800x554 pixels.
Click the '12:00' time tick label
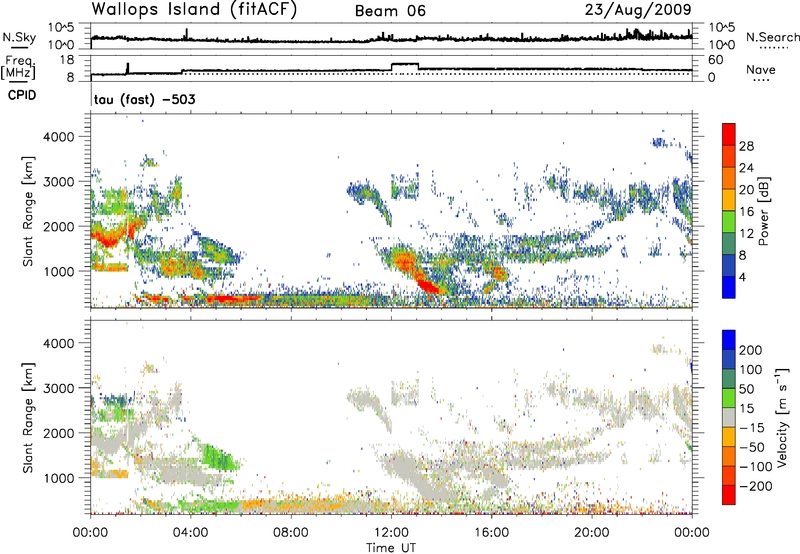point(391,532)
